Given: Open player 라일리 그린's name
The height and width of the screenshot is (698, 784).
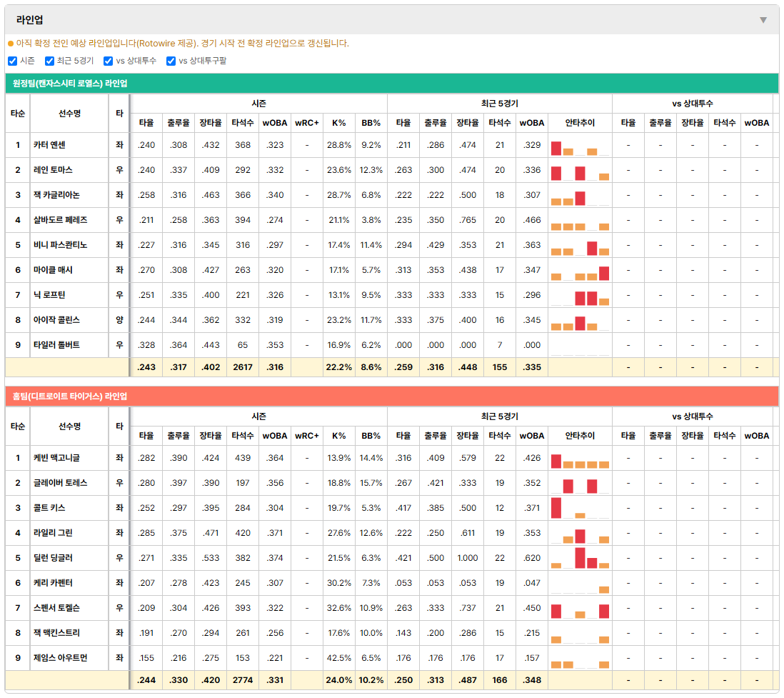Looking at the screenshot, I should 53,533.
